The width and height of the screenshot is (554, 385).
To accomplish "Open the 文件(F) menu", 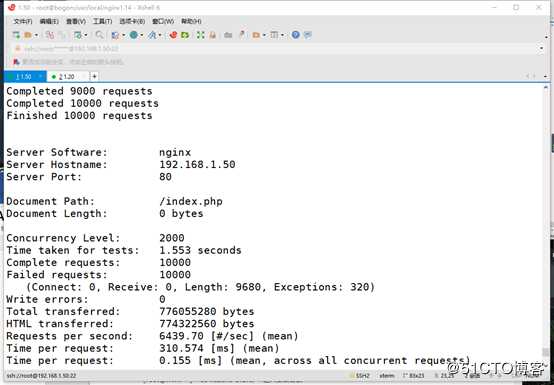I will (x=23, y=21).
